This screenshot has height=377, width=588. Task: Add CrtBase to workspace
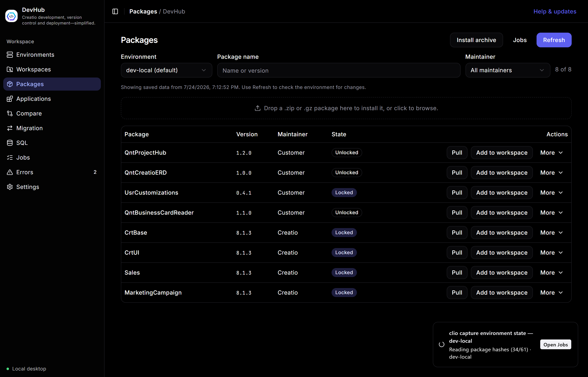point(502,233)
